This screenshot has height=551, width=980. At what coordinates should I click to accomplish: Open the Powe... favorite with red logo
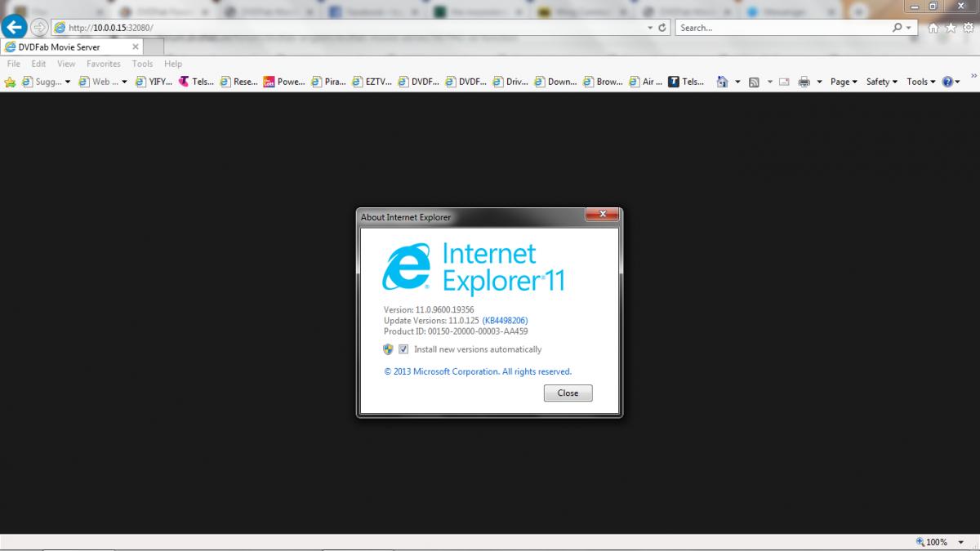click(x=284, y=82)
